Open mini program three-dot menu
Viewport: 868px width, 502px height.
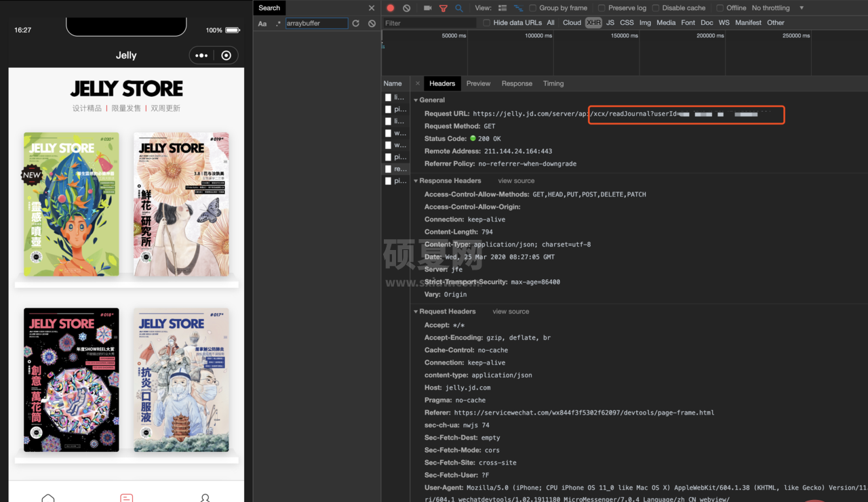point(201,56)
